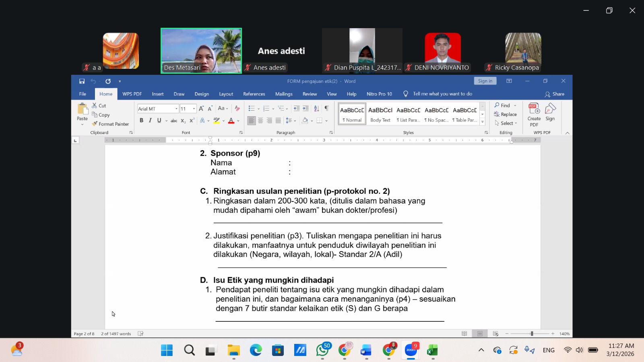The image size is (644, 362).
Task: Expand the Styles gallery with the More arrow
Action: [482, 122]
